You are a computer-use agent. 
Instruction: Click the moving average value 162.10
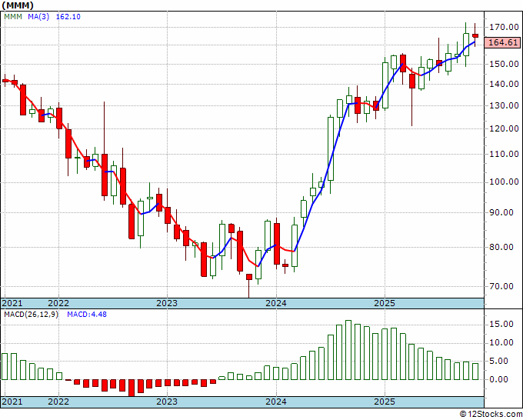click(x=68, y=17)
